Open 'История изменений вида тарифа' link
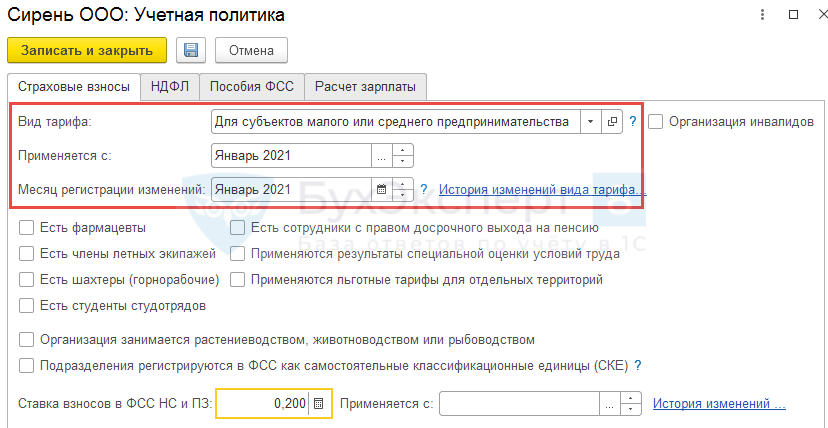Viewport: 828px width, 428px height. tap(542, 189)
